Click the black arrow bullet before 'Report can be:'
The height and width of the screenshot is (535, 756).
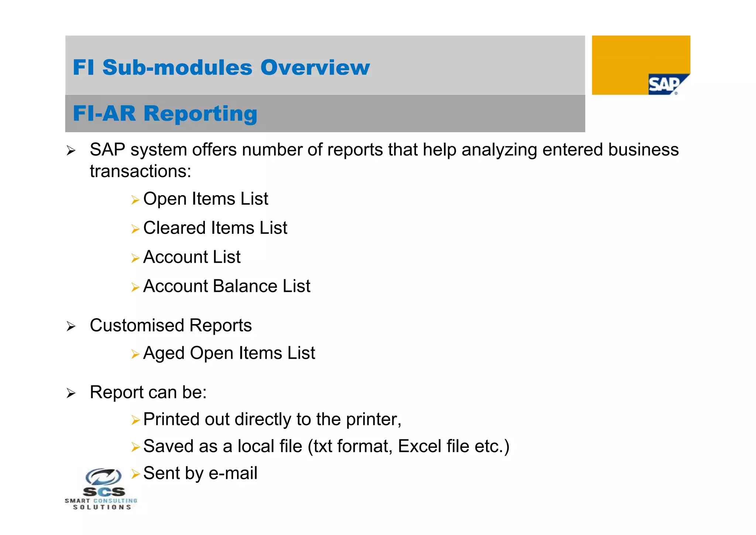[x=71, y=393]
